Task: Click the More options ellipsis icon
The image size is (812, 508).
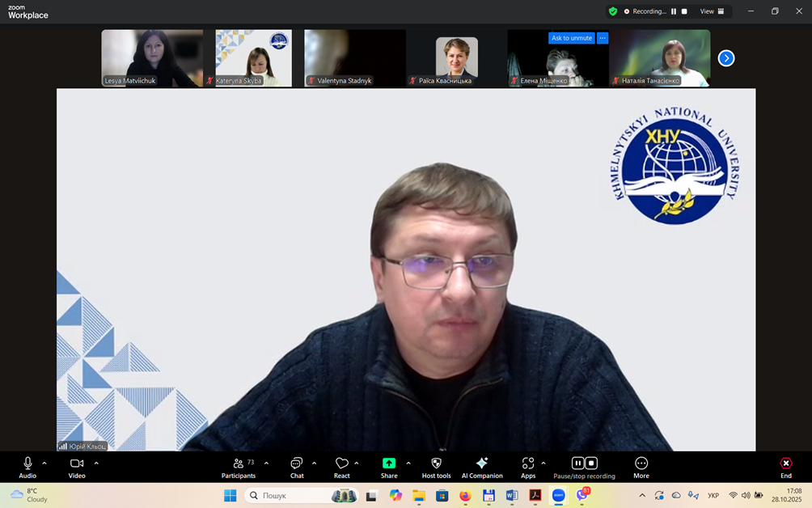Action: pos(641,464)
